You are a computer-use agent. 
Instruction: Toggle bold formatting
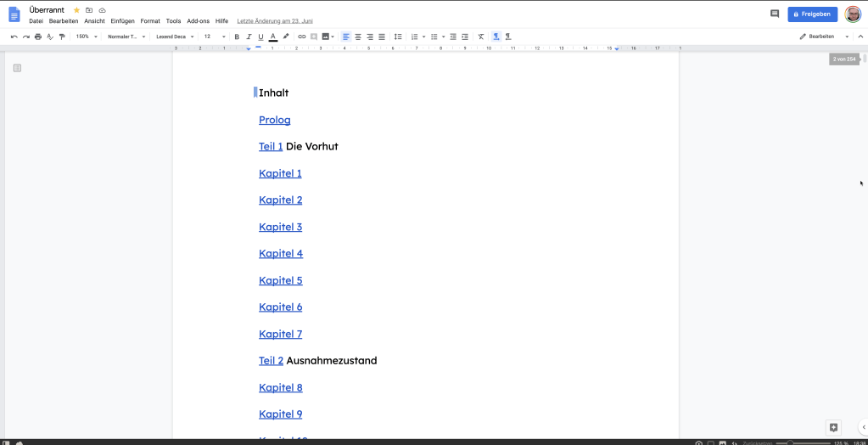pyautogui.click(x=237, y=37)
